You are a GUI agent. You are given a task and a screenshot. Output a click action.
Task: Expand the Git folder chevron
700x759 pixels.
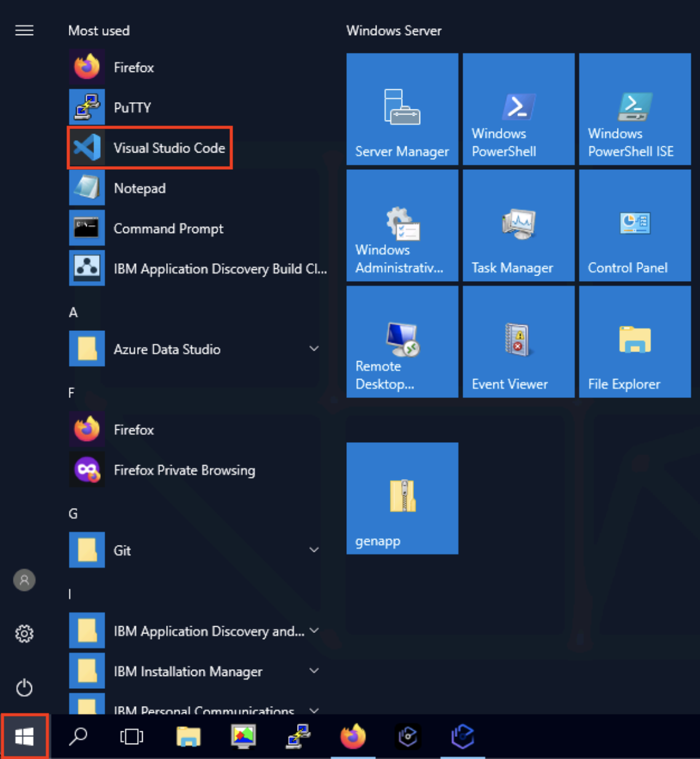point(314,550)
